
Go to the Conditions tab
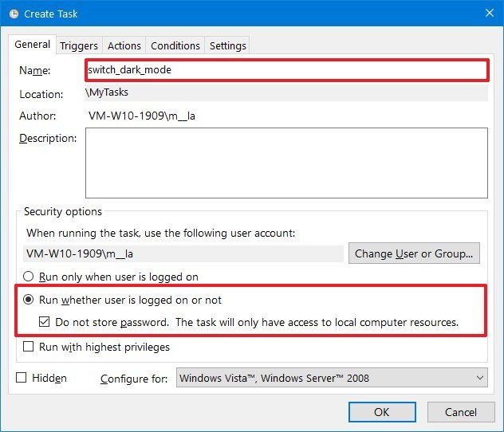tap(175, 45)
